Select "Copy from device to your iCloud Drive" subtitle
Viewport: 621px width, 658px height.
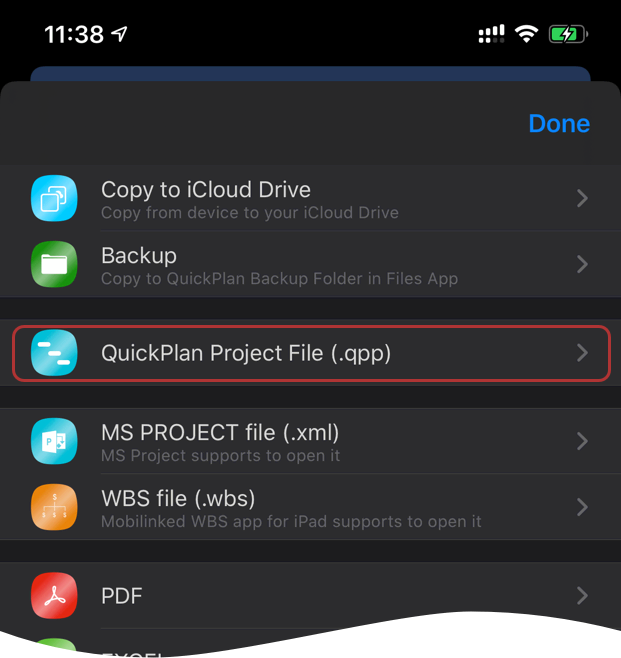[x=250, y=213]
